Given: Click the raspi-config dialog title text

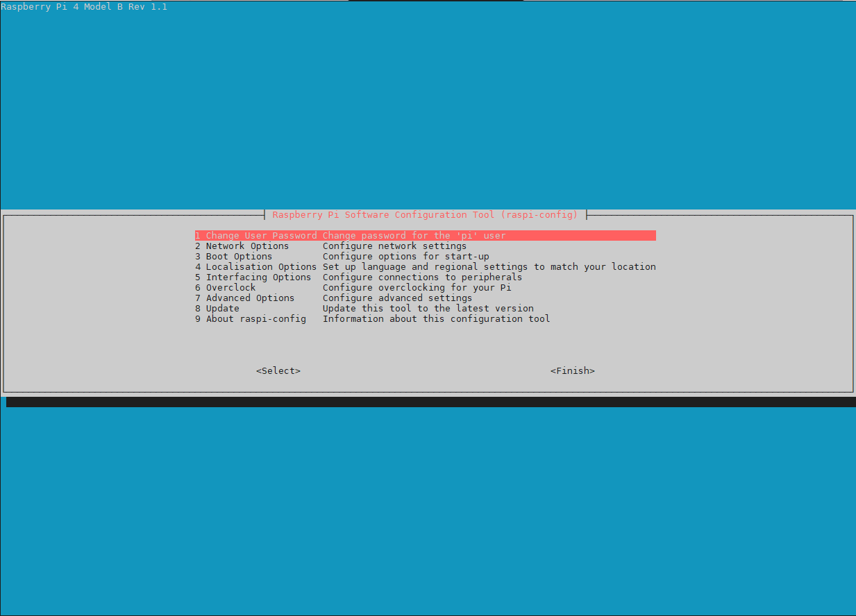Looking at the screenshot, I should [x=425, y=215].
